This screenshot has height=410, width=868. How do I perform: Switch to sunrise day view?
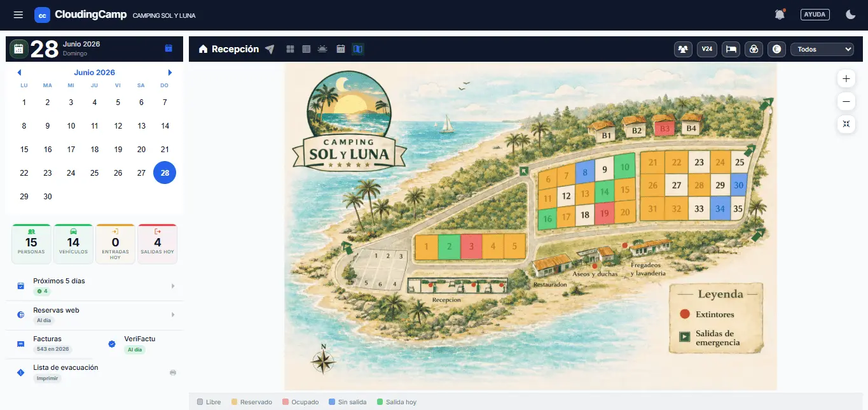(x=323, y=49)
